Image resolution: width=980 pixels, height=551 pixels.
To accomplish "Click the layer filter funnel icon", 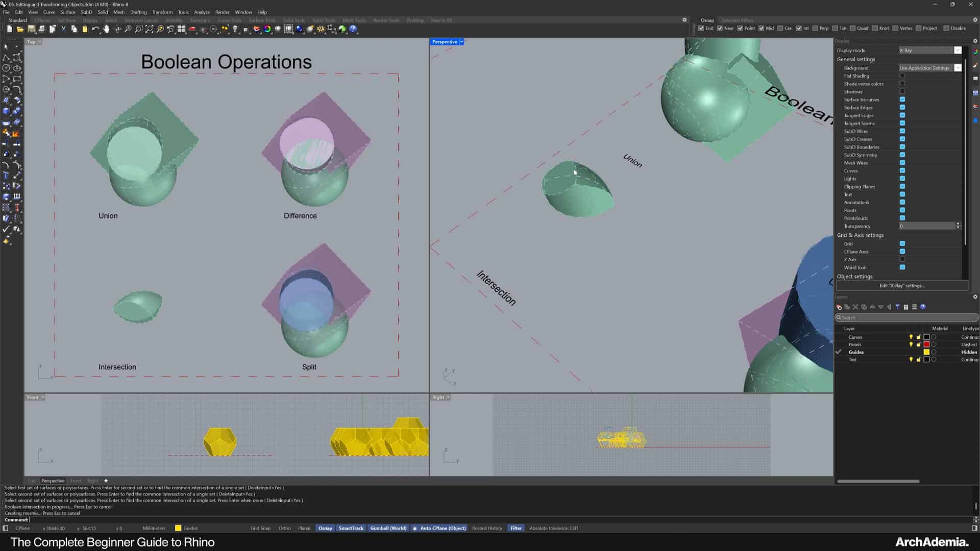I will tap(897, 307).
